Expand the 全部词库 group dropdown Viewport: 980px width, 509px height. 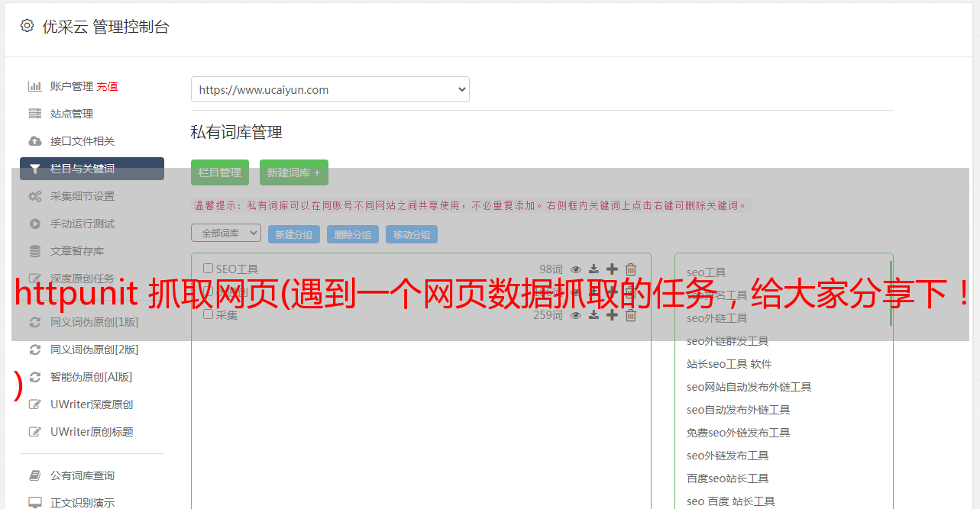click(226, 233)
